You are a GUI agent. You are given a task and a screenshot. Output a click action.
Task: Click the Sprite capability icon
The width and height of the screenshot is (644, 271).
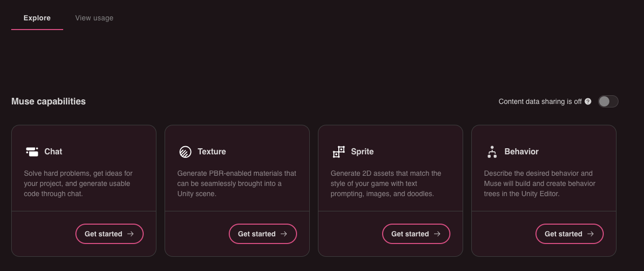coord(339,151)
